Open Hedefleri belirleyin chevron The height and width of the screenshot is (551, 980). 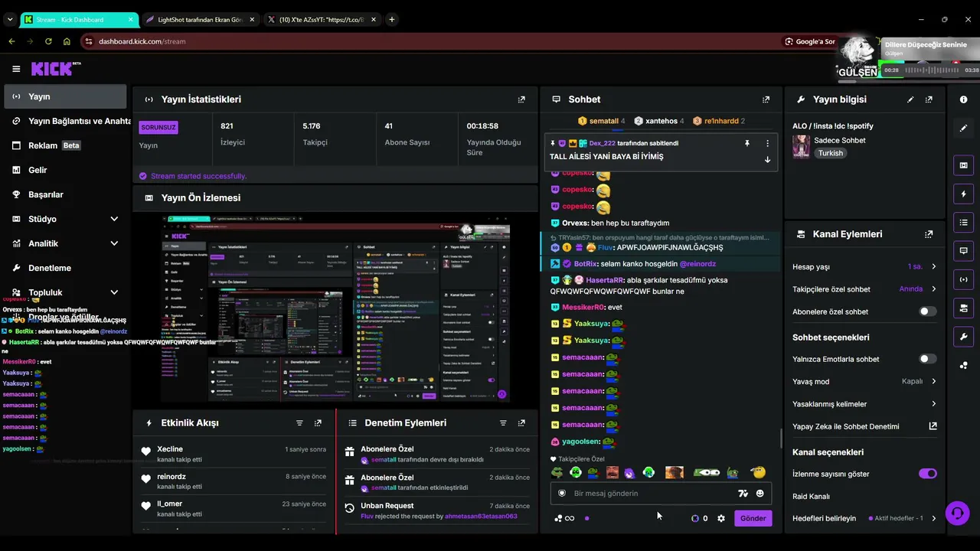(933, 518)
